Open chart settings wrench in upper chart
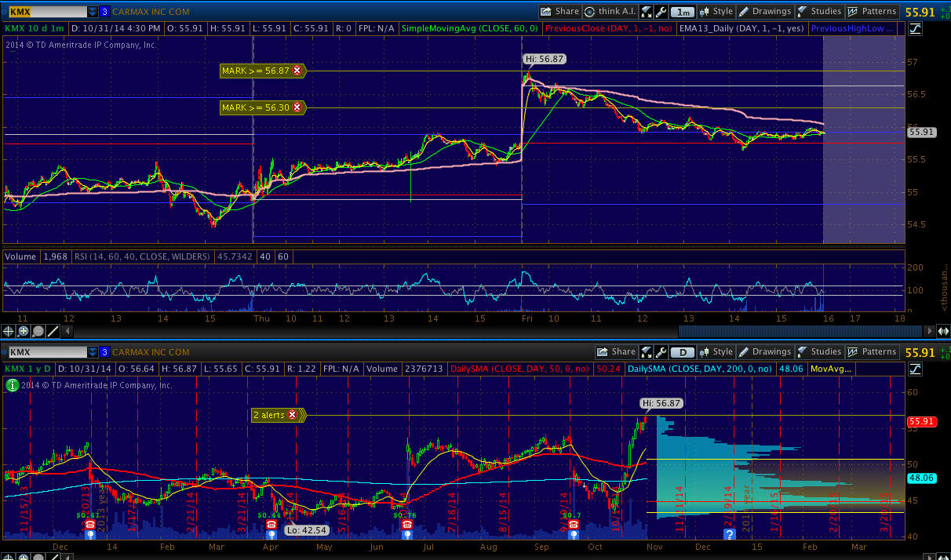The image size is (951, 560). click(661, 12)
